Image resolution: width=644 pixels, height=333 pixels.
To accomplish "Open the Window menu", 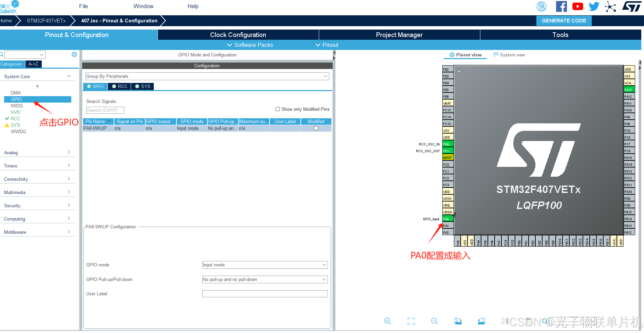I will pyautogui.click(x=143, y=6).
